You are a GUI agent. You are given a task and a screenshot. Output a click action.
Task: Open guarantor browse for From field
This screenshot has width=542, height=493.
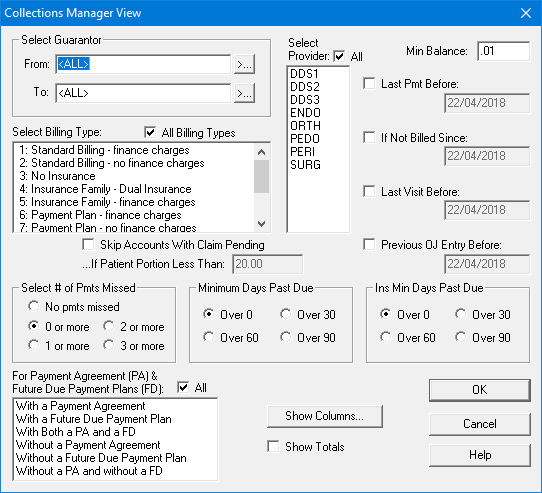(244, 64)
